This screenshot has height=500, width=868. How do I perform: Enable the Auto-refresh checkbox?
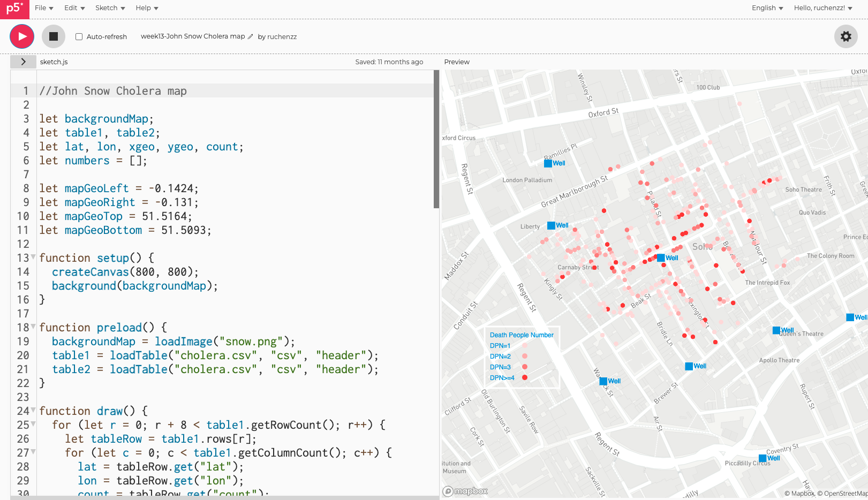point(79,36)
